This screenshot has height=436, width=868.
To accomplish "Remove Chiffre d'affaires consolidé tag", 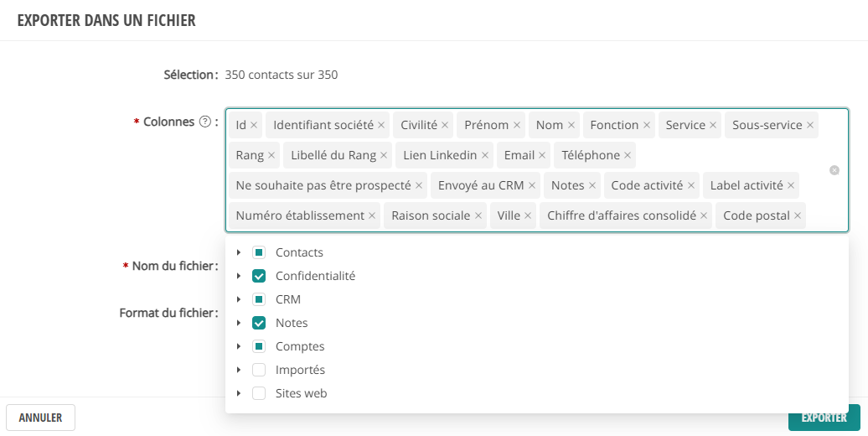I will click(x=704, y=216).
